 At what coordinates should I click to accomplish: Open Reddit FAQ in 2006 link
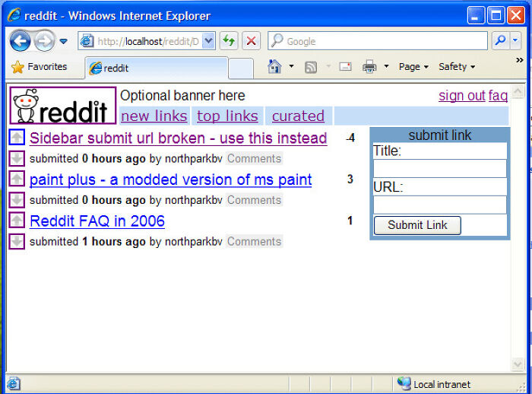pyautogui.click(x=97, y=221)
